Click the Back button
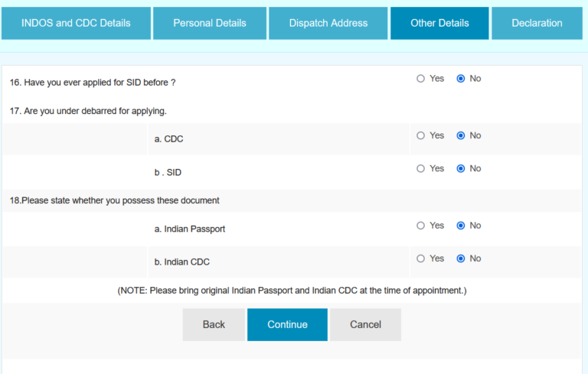588x374 pixels. 214,324
